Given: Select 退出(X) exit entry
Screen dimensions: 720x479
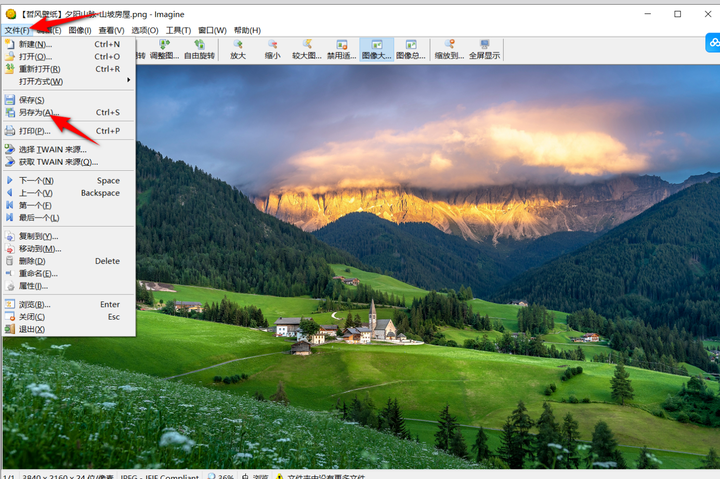Looking at the screenshot, I should point(69,329).
